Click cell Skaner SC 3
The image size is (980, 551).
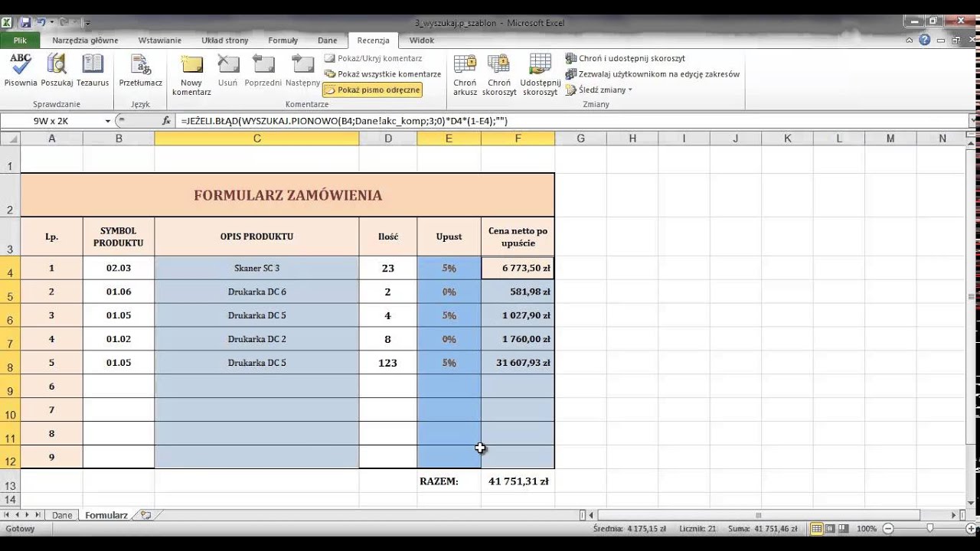point(256,268)
